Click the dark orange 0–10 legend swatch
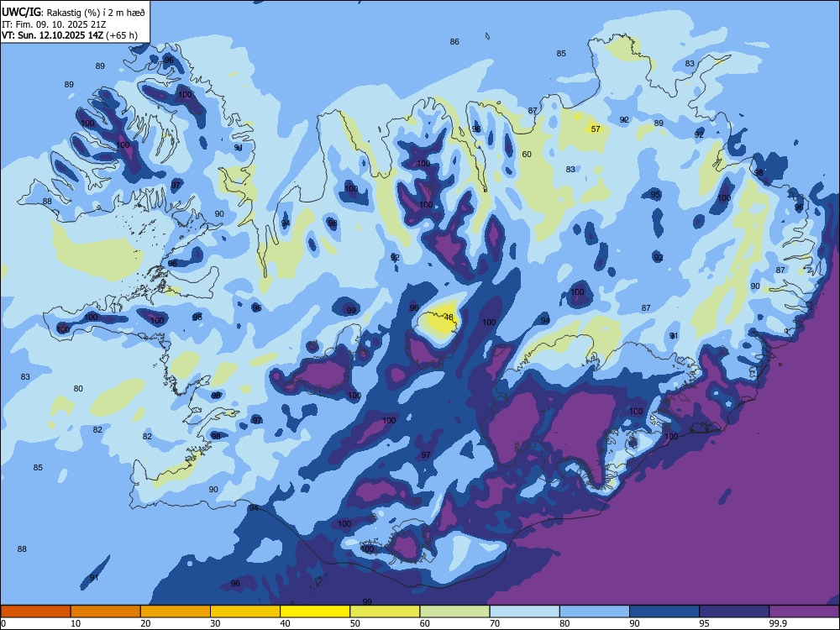Screen dimensions: 840x630 [35, 612]
